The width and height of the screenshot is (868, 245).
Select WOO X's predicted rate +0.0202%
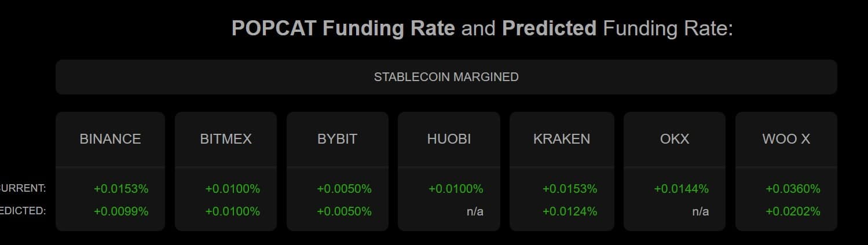793,211
